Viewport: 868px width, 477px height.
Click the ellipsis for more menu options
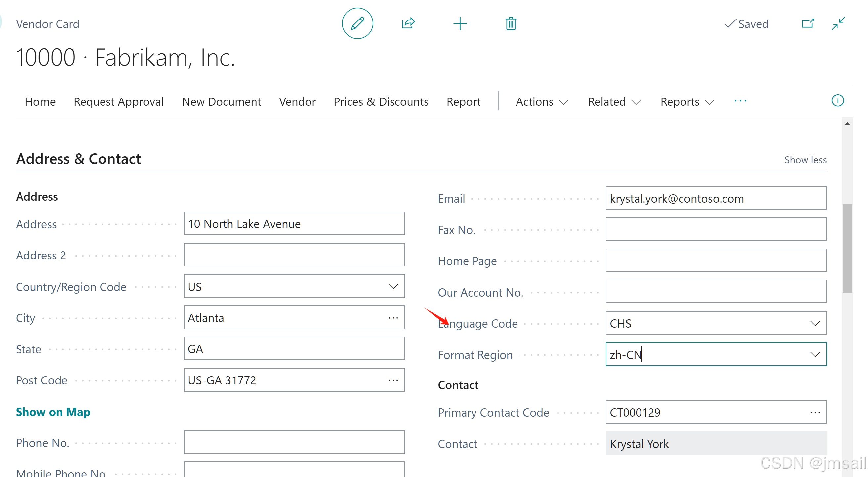tap(740, 101)
